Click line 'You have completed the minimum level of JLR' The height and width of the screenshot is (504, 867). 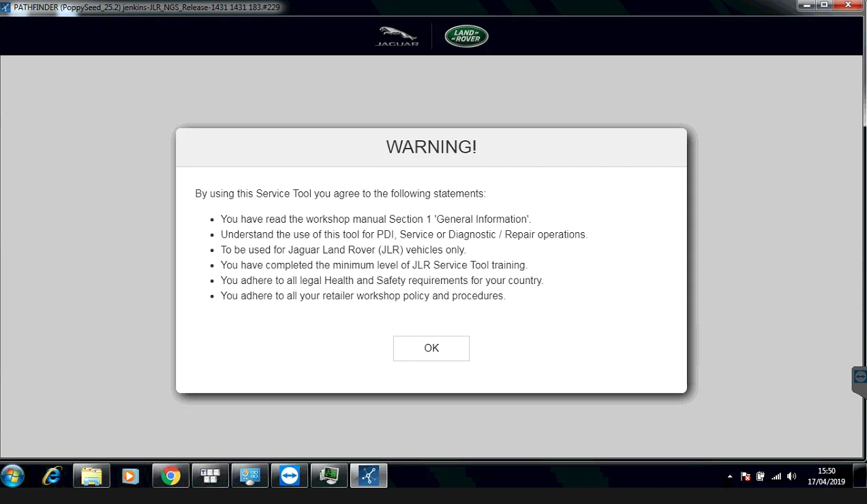tap(374, 265)
